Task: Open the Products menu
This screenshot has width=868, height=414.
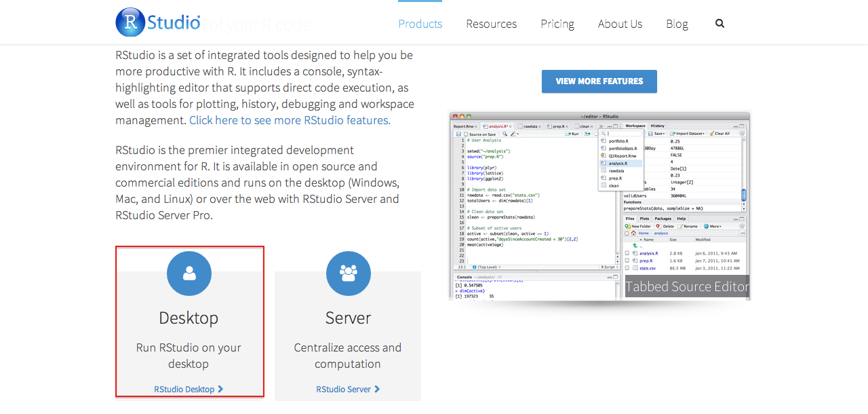Action: [x=420, y=24]
